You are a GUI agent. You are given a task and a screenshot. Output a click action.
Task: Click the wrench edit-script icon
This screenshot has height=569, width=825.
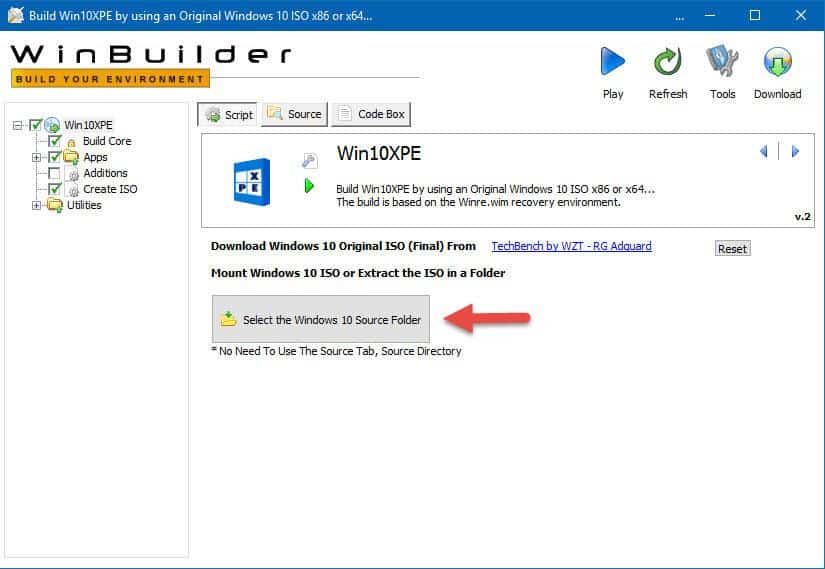pos(309,160)
